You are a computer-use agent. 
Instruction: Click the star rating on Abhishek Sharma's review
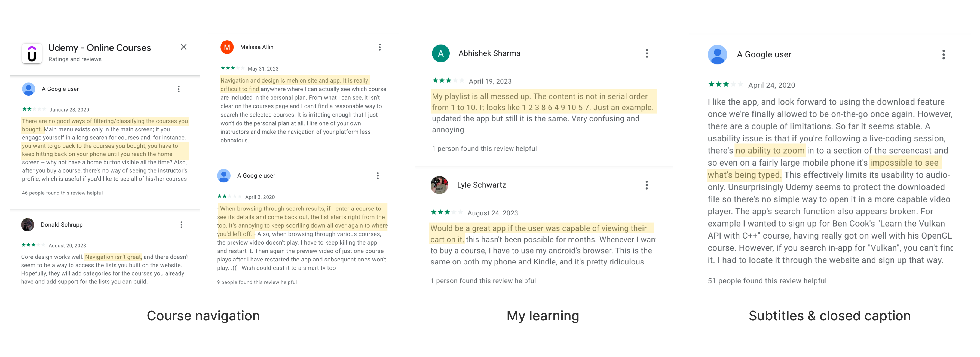tap(447, 81)
